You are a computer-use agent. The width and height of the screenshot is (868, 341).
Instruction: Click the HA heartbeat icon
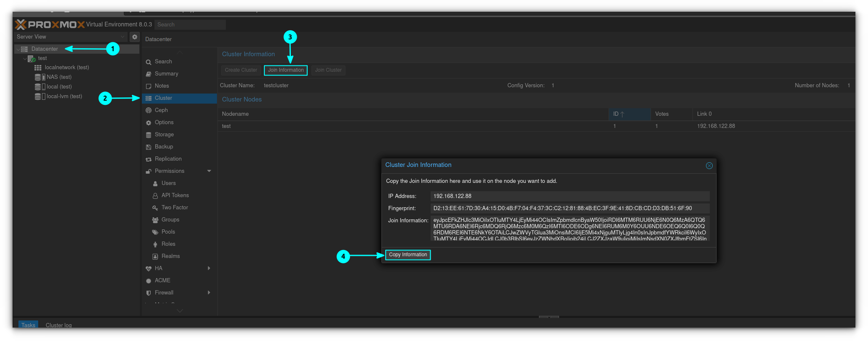point(149,269)
